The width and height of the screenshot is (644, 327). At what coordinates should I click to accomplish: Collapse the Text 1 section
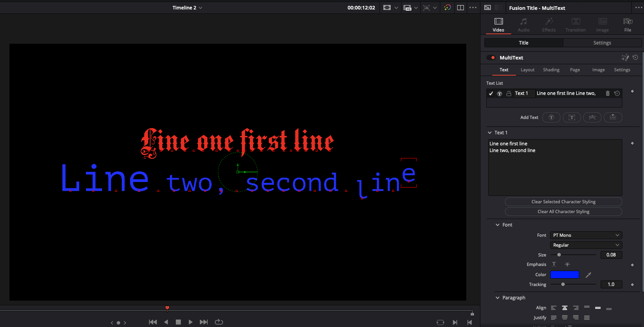coord(490,133)
